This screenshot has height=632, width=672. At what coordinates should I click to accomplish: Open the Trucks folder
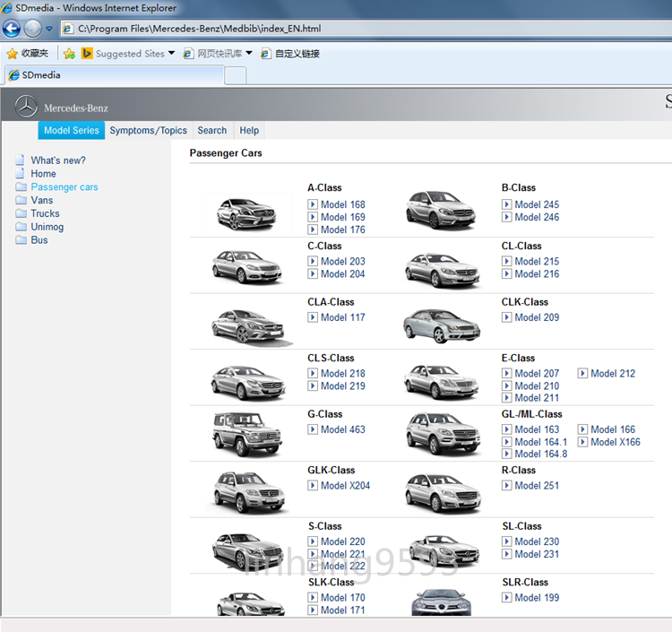45,213
